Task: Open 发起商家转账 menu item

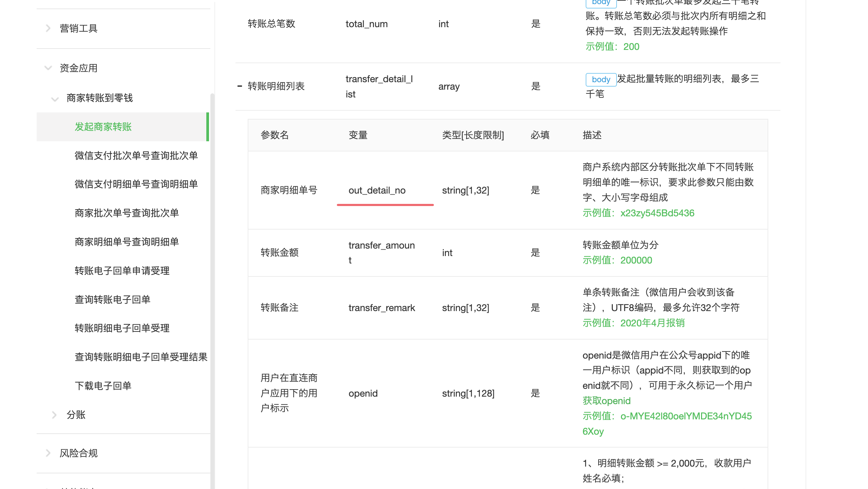Action: 103,127
